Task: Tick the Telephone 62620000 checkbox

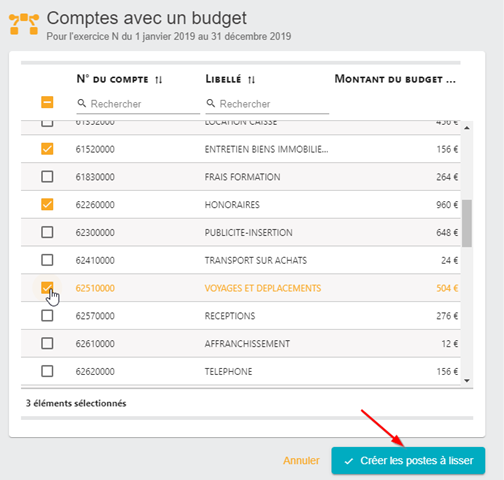Action: pos(47,371)
